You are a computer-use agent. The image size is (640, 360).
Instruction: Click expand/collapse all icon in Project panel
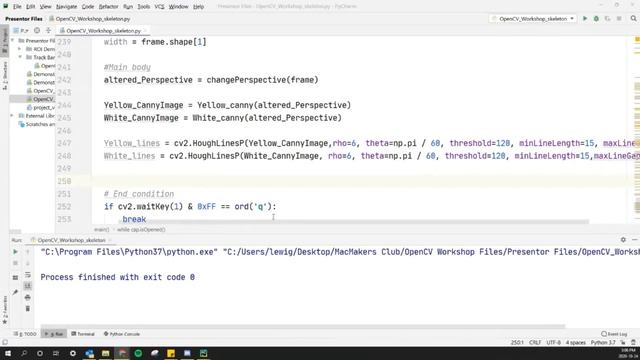tap(48, 31)
